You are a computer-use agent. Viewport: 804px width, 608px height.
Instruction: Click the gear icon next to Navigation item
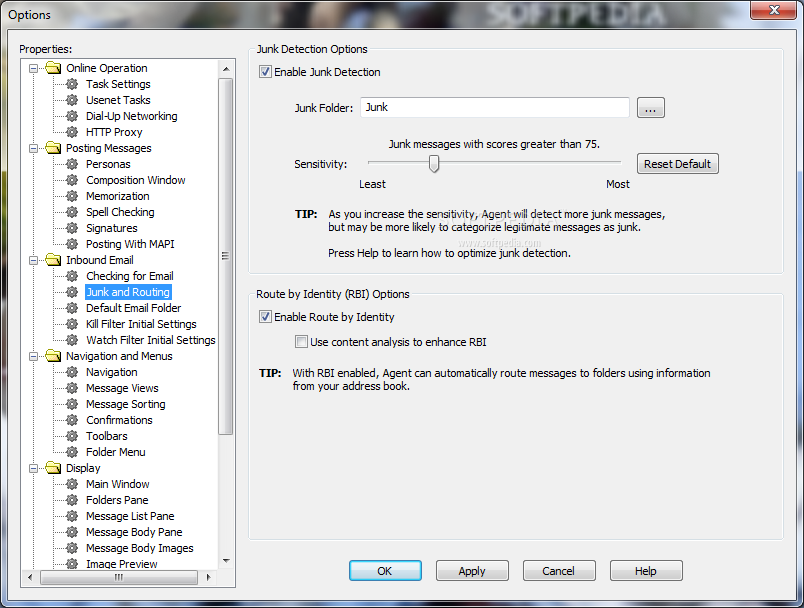(x=72, y=372)
